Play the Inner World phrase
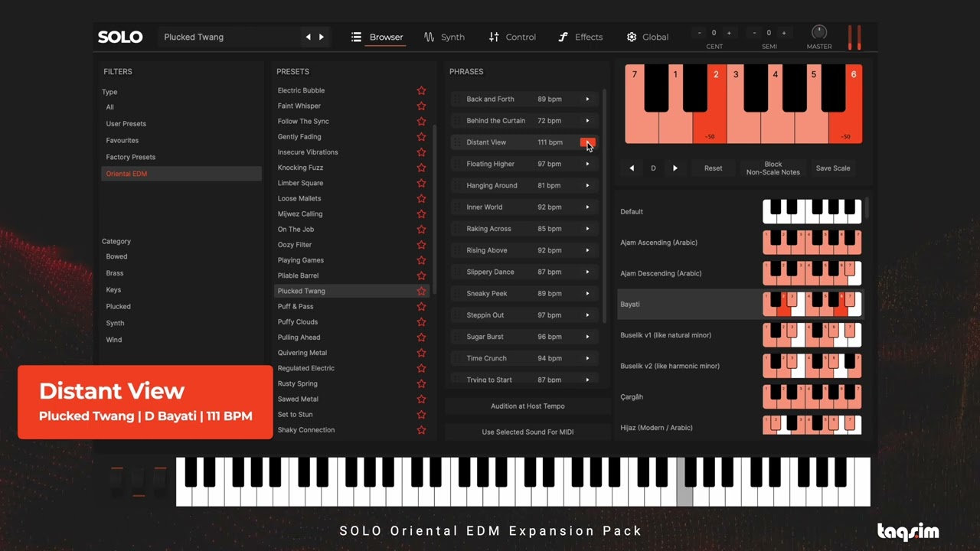This screenshot has height=551, width=980. coord(587,207)
